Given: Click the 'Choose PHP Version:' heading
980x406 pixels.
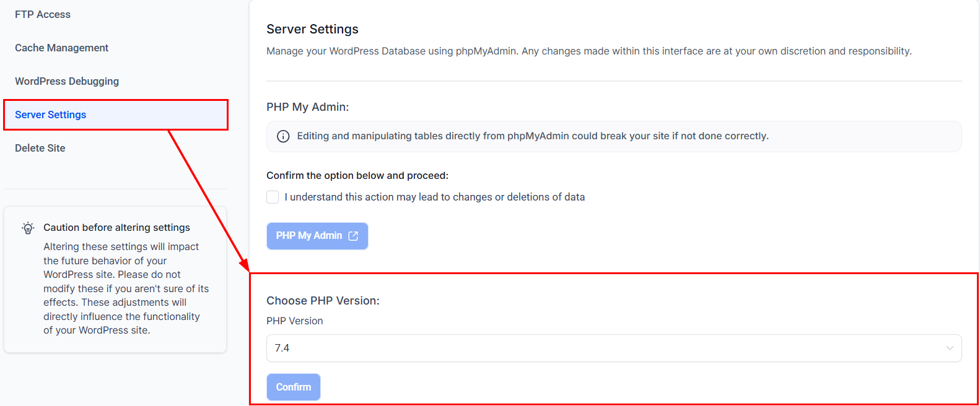Looking at the screenshot, I should (323, 301).
